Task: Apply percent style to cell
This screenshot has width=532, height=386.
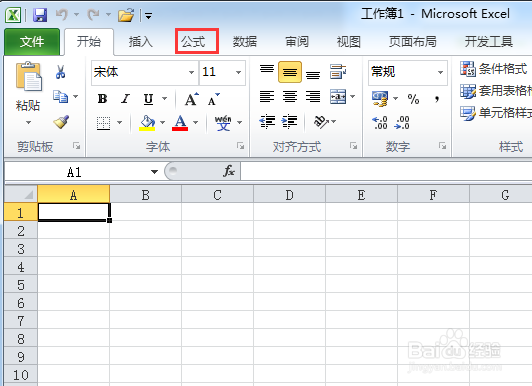Action: coord(413,99)
